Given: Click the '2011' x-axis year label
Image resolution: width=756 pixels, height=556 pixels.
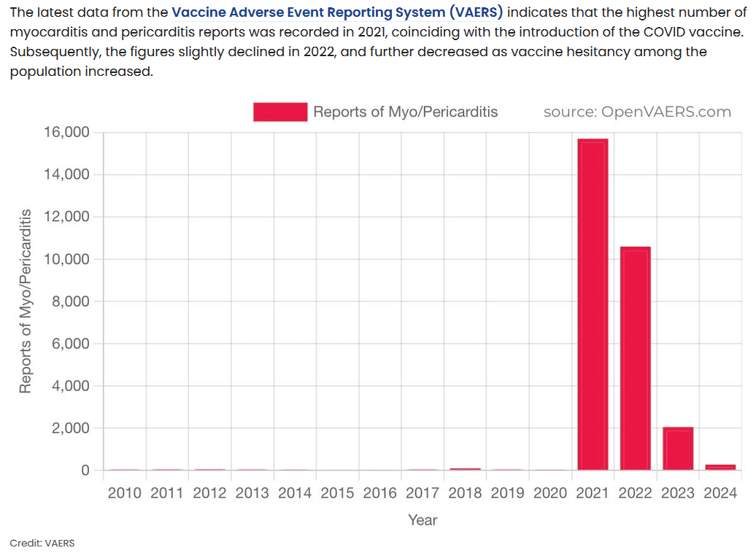Looking at the screenshot, I should (167, 493).
